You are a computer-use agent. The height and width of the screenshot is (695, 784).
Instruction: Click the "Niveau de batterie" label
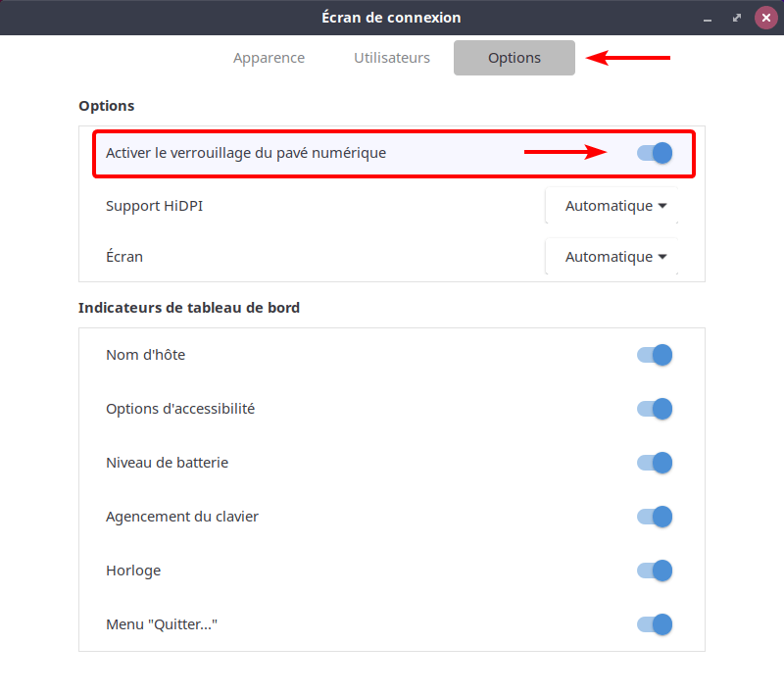167,463
